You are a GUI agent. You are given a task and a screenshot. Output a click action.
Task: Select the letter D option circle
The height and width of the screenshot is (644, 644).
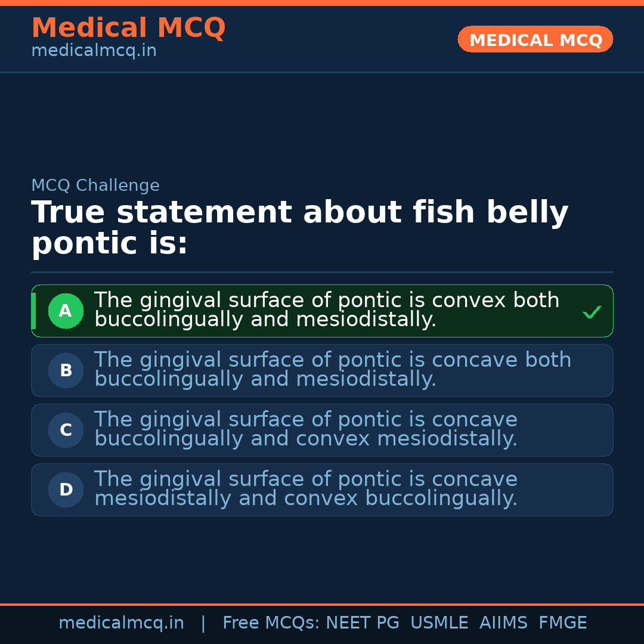[66, 490]
